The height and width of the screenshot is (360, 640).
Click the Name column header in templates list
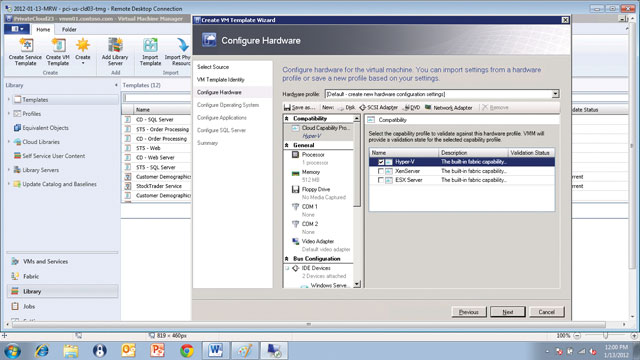(x=162, y=110)
